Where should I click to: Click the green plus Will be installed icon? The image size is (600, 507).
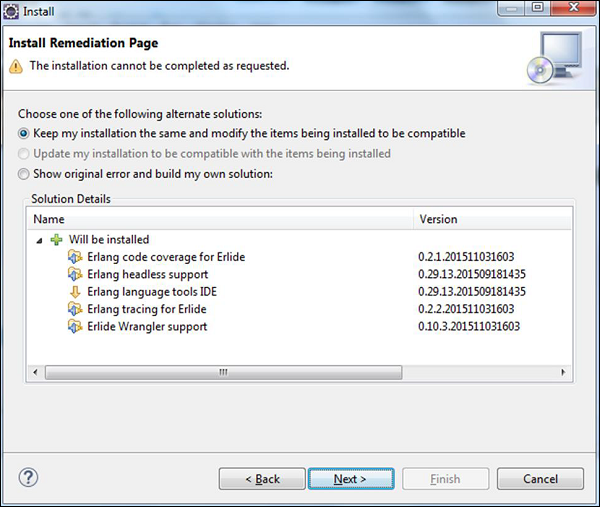(x=57, y=240)
